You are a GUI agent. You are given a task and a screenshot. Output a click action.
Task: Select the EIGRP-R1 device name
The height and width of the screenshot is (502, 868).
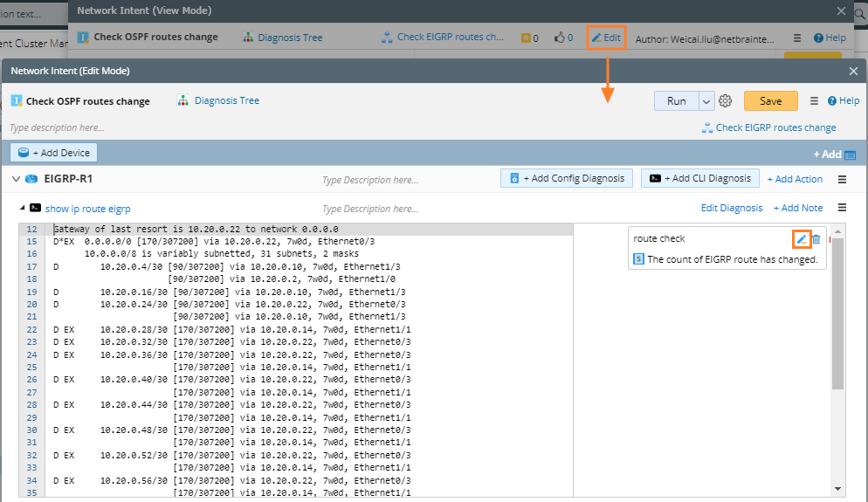(x=68, y=179)
